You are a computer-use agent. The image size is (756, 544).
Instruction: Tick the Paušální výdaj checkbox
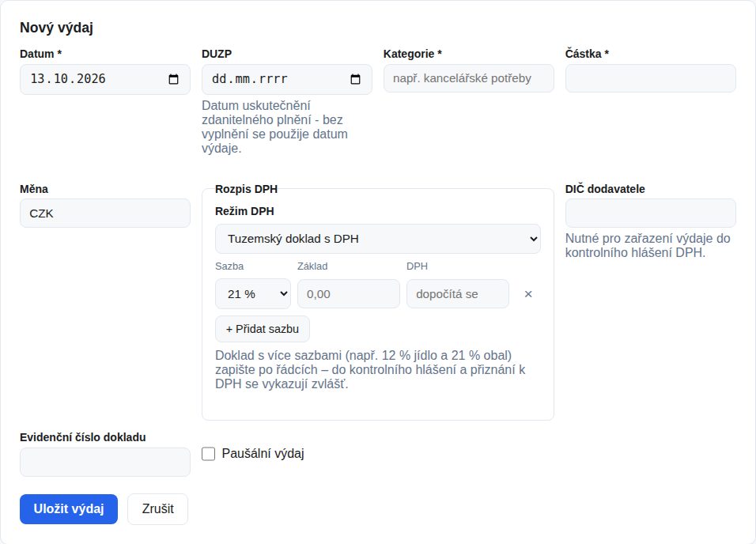point(208,454)
